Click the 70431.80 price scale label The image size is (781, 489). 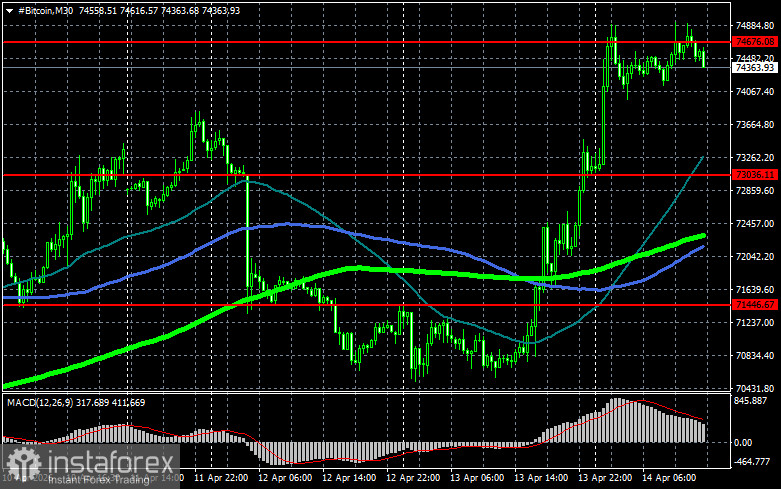[x=755, y=388]
